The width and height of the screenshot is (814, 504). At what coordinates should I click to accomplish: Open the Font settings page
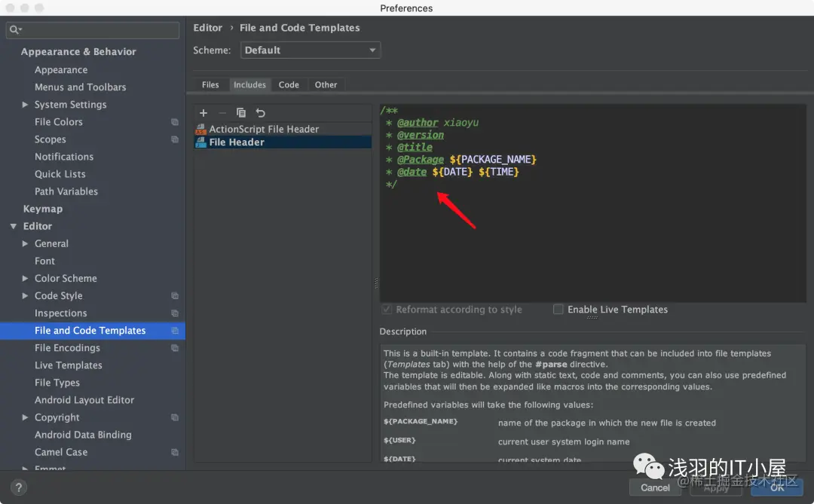point(44,261)
